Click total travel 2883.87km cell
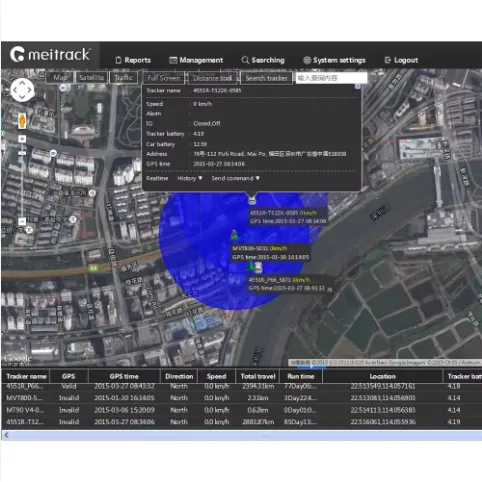Image resolution: width=482 pixels, height=482 pixels. pyautogui.click(x=258, y=422)
